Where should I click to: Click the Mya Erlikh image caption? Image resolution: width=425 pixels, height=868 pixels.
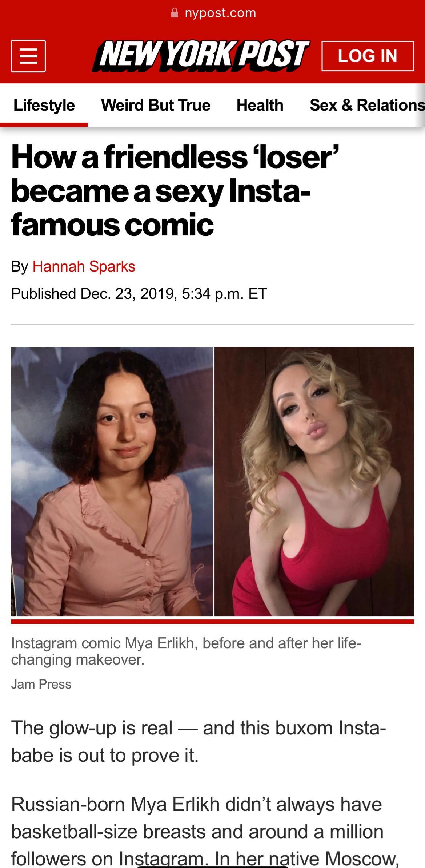(x=186, y=651)
